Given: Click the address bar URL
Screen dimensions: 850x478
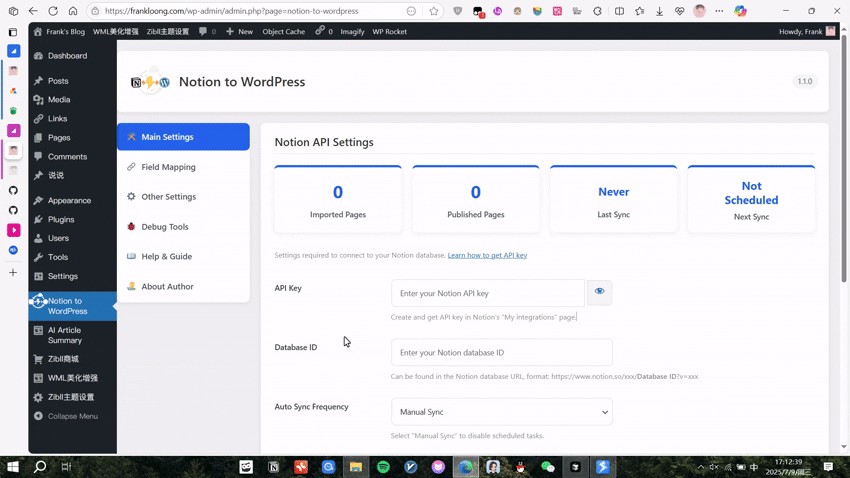Looking at the screenshot, I should [x=231, y=11].
